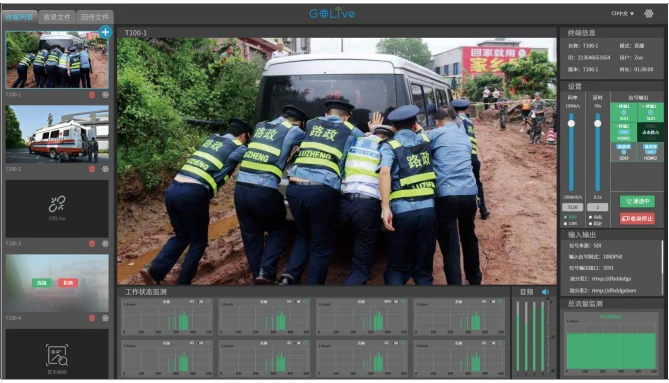Click green connect button on T100-4 preview

click(x=42, y=283)
